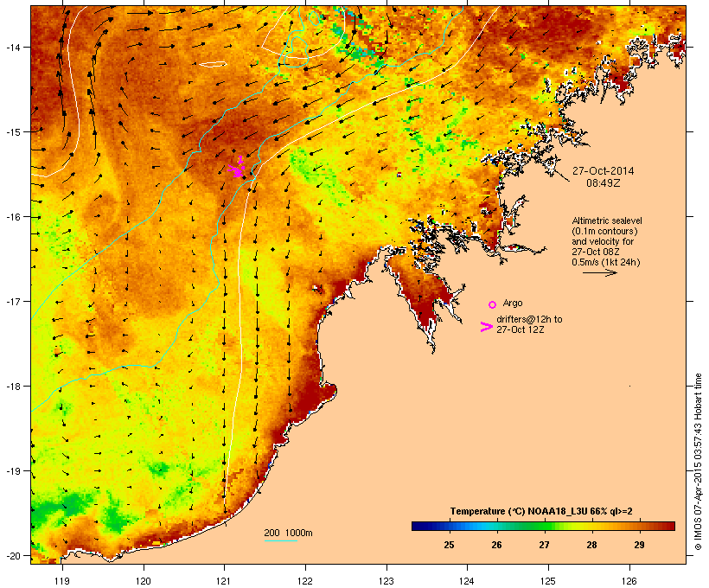Click longitude axis label 122
The width and height of the screenshot is (709, 588).
pos(305,581)
